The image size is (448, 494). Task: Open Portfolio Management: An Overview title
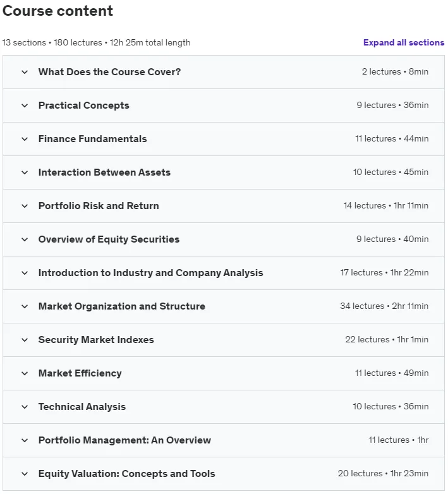(x=124, y=440)
